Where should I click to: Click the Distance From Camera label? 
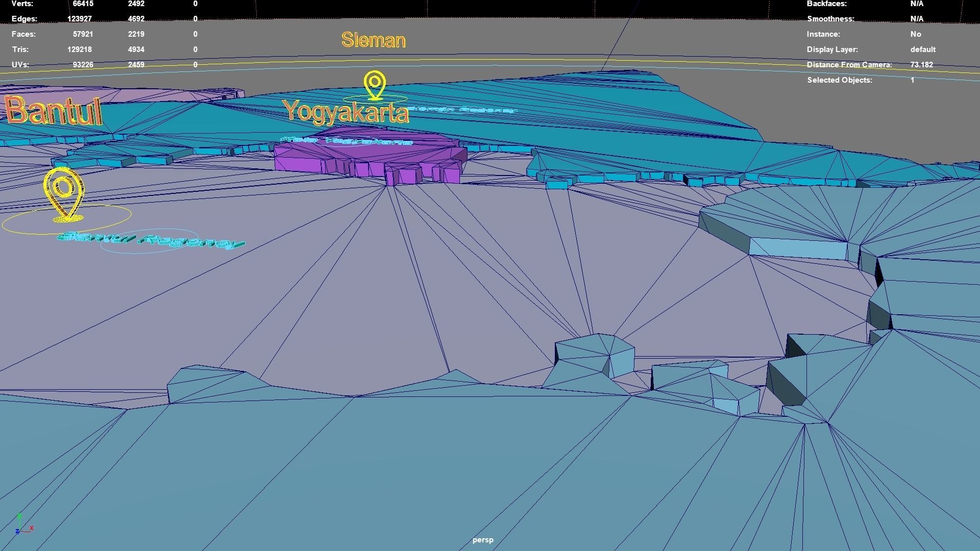(849, 65)
